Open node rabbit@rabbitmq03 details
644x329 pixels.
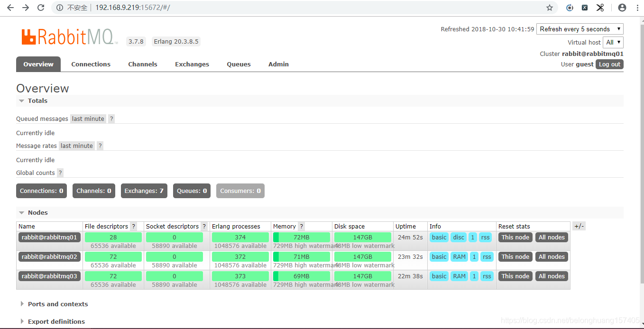pos(50,276)
